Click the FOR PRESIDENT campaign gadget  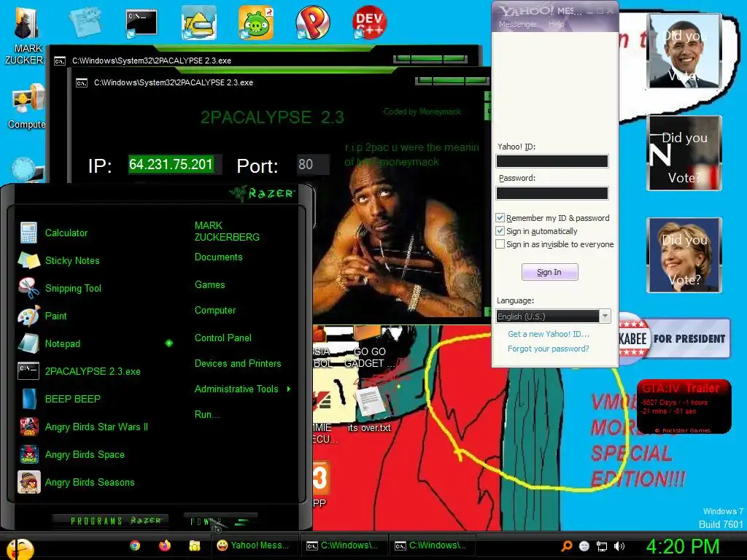[674, 338]
